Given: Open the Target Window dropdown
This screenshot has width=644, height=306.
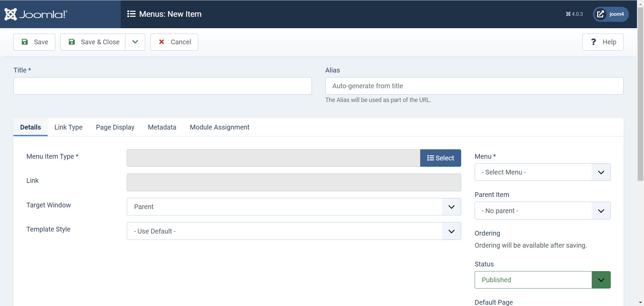Looking at the screenshot, I should 293,207.
